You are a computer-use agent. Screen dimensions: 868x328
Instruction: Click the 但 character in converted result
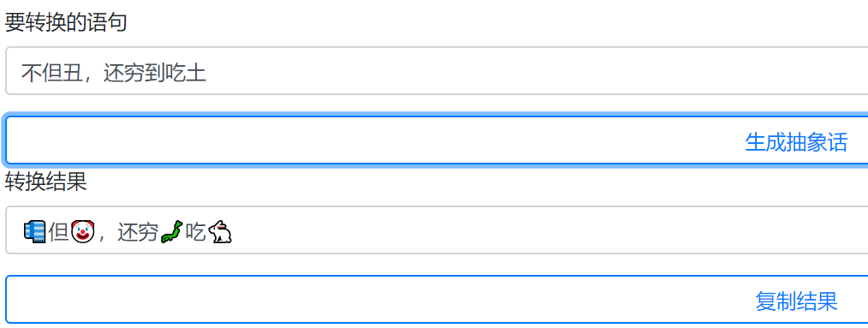pos(58,231)
